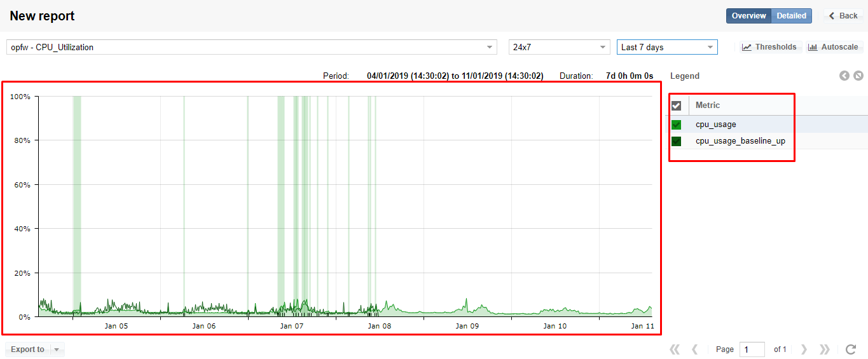Toggle the select-all Metric checkbox
This screenshot has width=868, height=359.
677,105
